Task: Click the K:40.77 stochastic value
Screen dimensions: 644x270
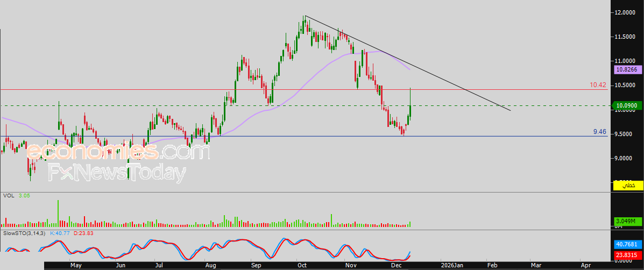Action: click(x=60, y=233)
